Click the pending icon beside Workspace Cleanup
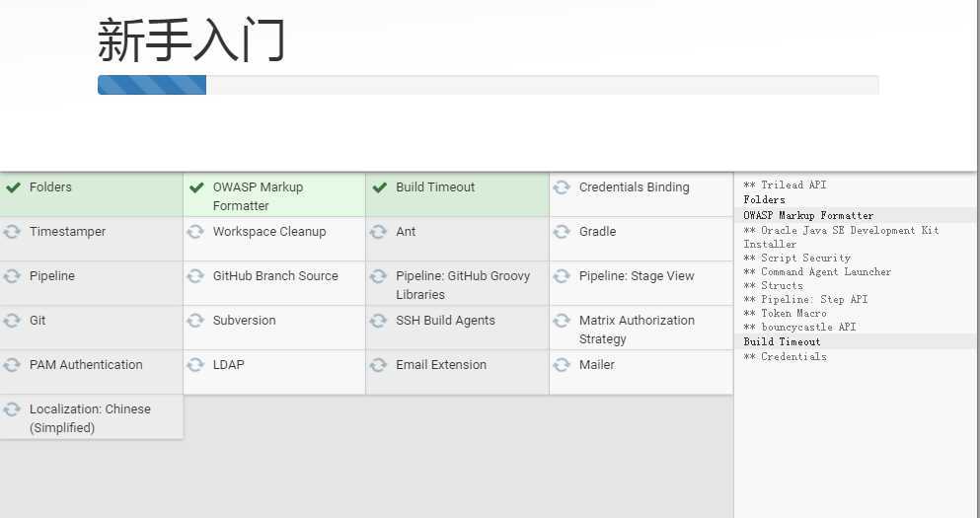Image resolution: width=980 pixels, height=518 pixels. coord(195,231)
